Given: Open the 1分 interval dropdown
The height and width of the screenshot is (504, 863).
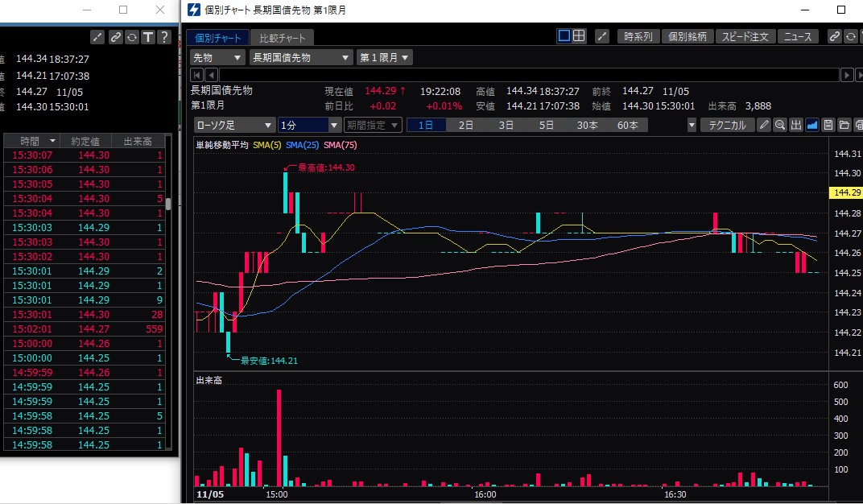Looking at the screenshot, I should [311, 125].
